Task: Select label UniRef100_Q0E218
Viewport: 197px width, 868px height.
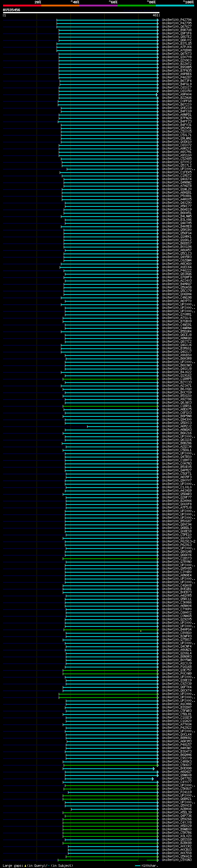Action: tap(177, 108)
